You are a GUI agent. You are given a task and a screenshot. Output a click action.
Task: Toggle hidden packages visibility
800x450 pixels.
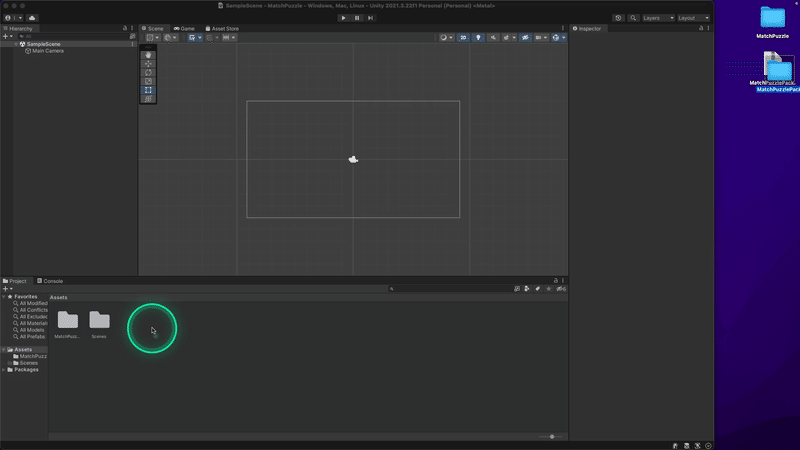(x=561, y=289)
